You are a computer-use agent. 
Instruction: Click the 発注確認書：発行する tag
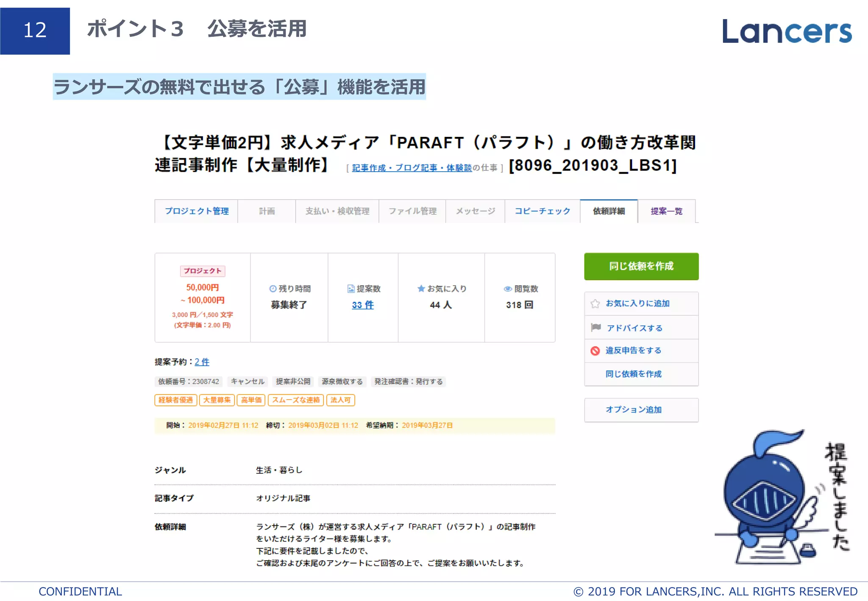click(409, 381)
